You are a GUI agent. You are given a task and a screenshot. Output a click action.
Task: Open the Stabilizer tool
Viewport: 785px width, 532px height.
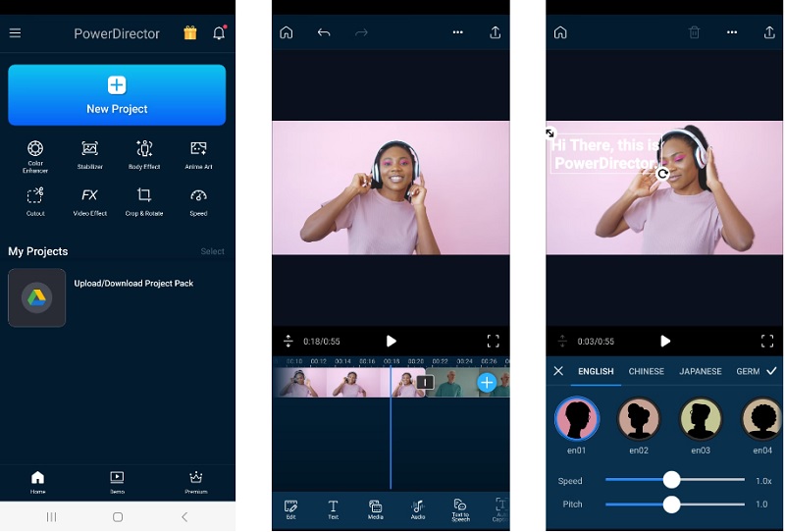pyautogui.click(x=90, y=149)
